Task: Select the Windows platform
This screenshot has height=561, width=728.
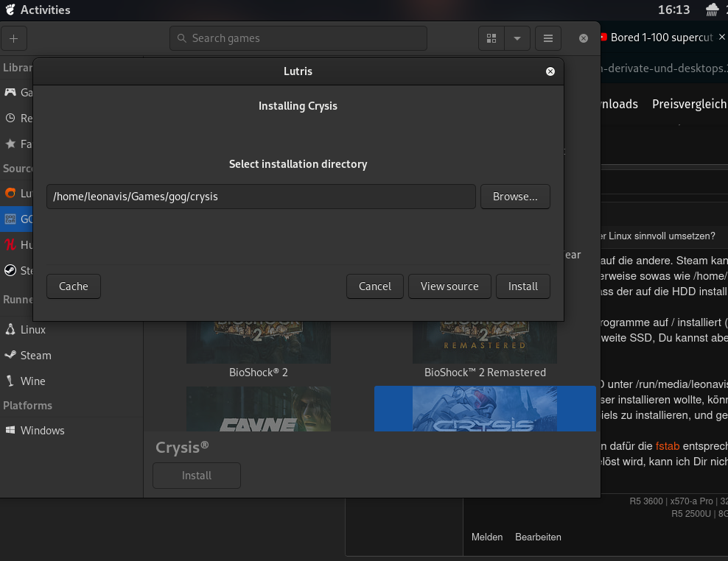Action: click(71, 431)
